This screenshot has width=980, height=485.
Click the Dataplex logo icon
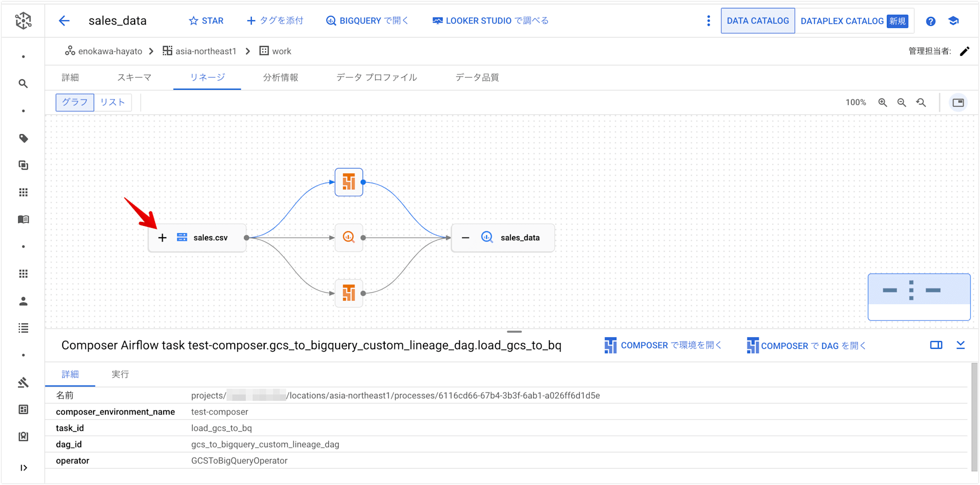(x=23, y=21)
